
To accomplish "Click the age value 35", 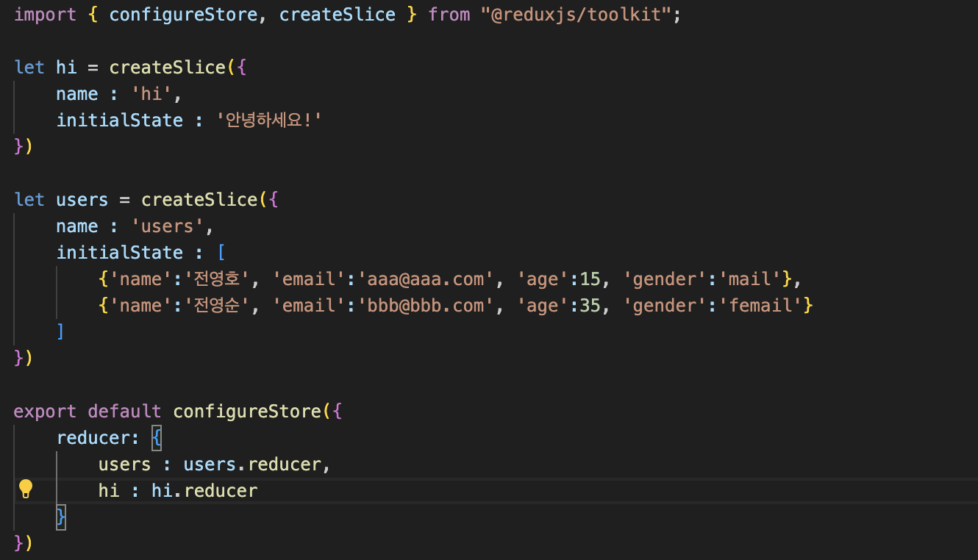I will (590, 306).
